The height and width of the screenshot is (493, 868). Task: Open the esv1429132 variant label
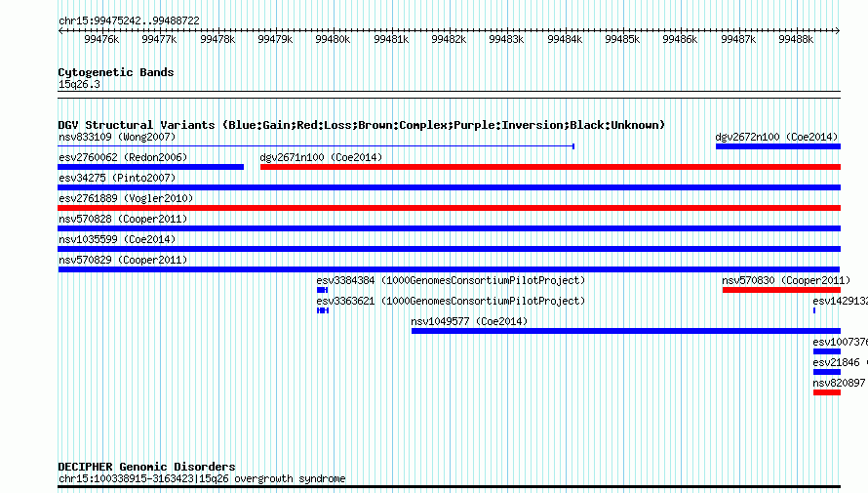840,301
